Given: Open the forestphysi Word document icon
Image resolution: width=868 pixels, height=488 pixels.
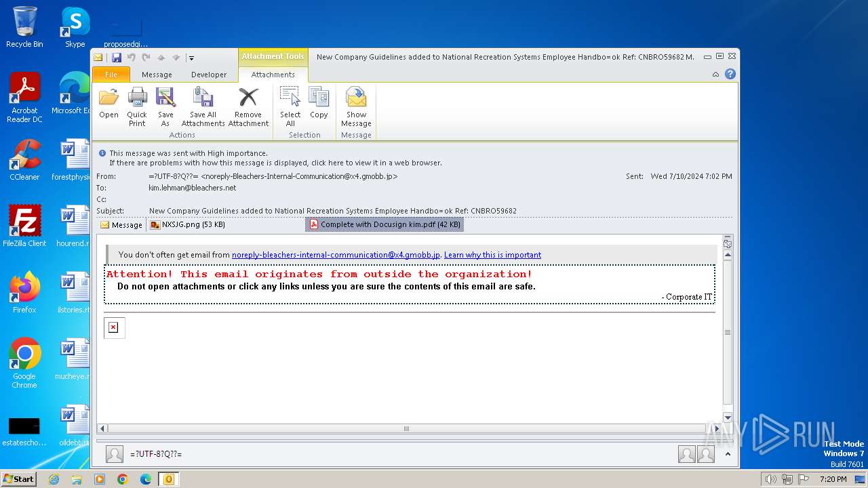Looking at the screenshot, I should 71,160.
